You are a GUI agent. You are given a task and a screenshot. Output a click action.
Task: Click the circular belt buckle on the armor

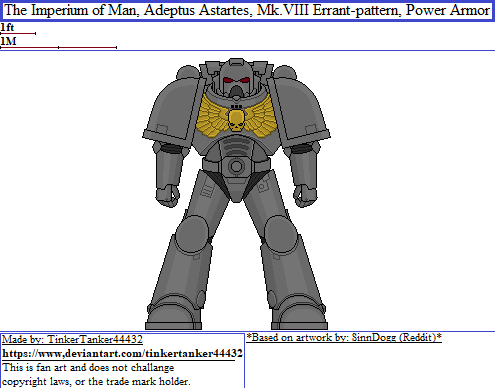tap(236, 166)
